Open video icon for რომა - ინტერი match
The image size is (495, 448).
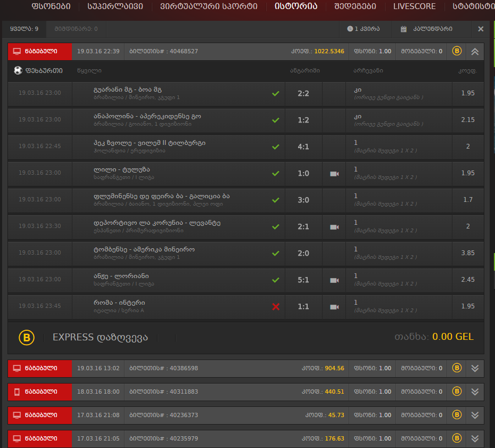(x=334, y=307)
